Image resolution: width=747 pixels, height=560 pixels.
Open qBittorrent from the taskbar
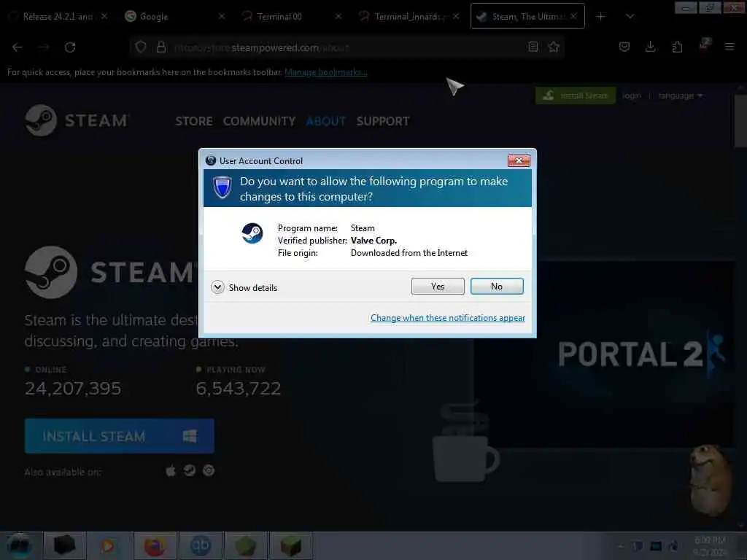200,545
